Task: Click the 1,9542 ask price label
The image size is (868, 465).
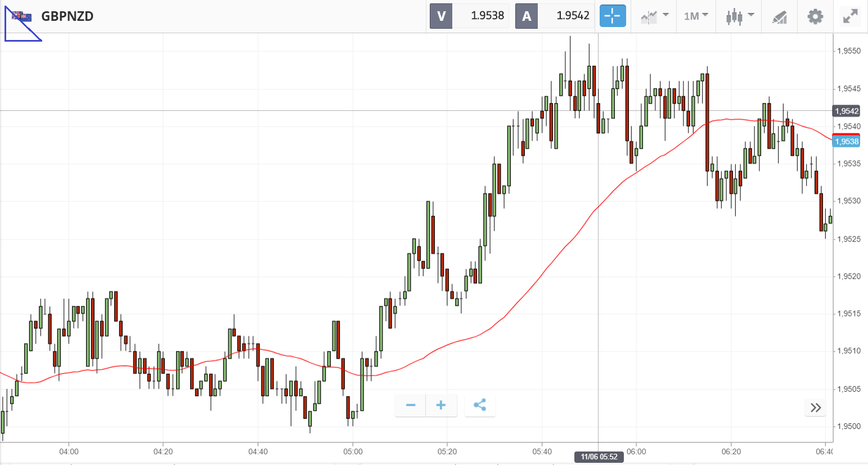Action: (846, 111)
